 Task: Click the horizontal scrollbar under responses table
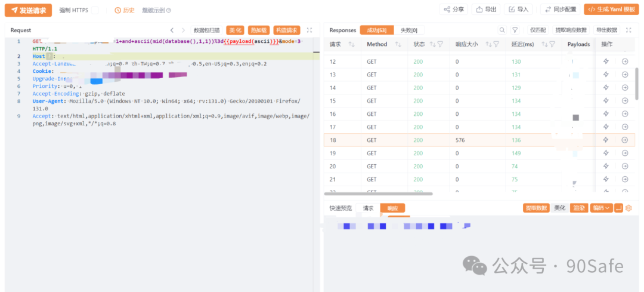(378, 193)
